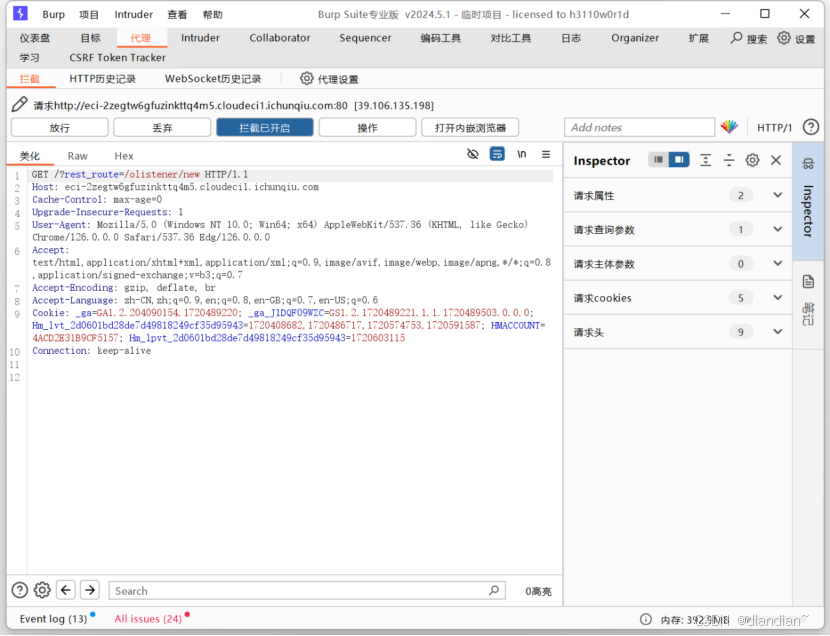
Task: Click the memory info icon in status bar
Action: point(645,619)
